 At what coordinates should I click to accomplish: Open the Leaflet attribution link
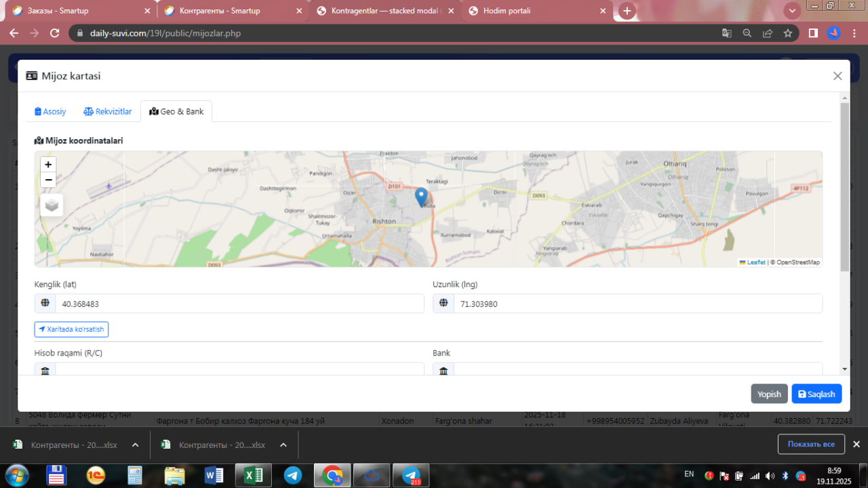[755, 262]
